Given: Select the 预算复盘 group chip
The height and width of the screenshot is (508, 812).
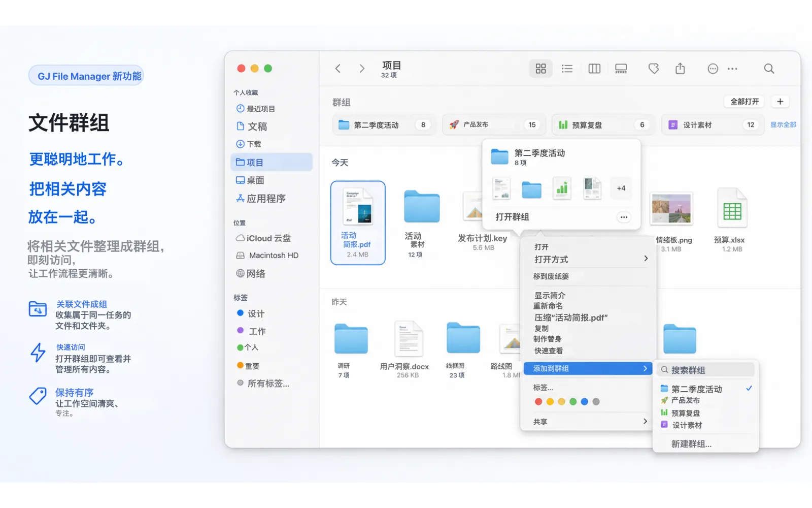Looking at the screenshot, I should [x=603, y=124].
